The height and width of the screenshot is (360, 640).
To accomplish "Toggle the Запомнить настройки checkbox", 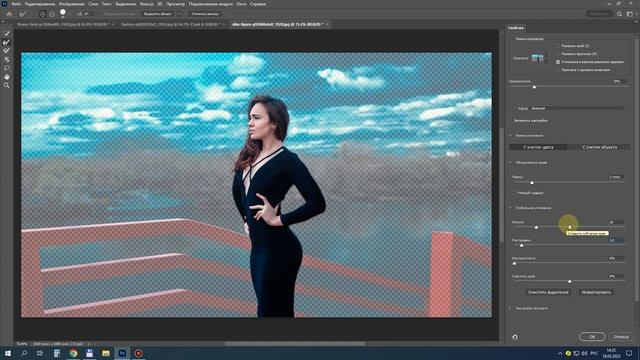I will click(511, 121).
